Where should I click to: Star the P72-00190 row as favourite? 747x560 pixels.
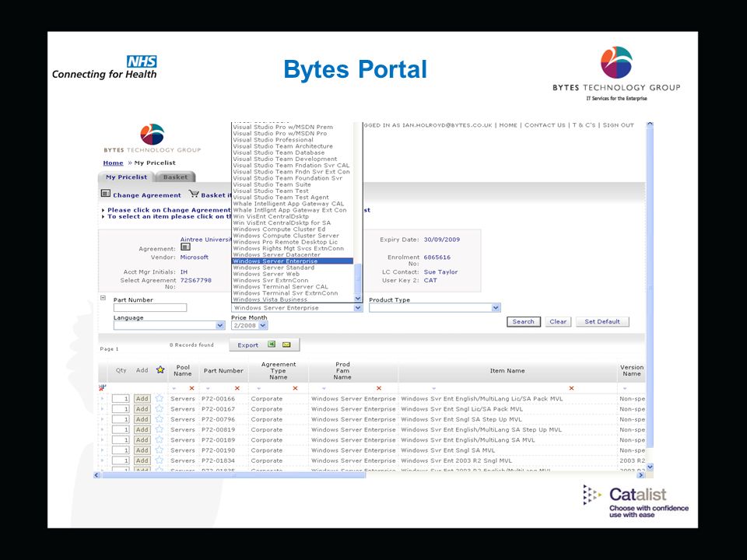coord(160,450)
